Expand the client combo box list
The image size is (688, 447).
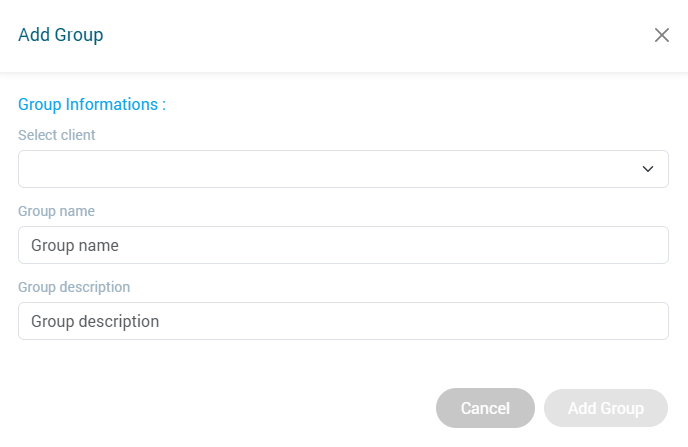[x=343, y=169]
